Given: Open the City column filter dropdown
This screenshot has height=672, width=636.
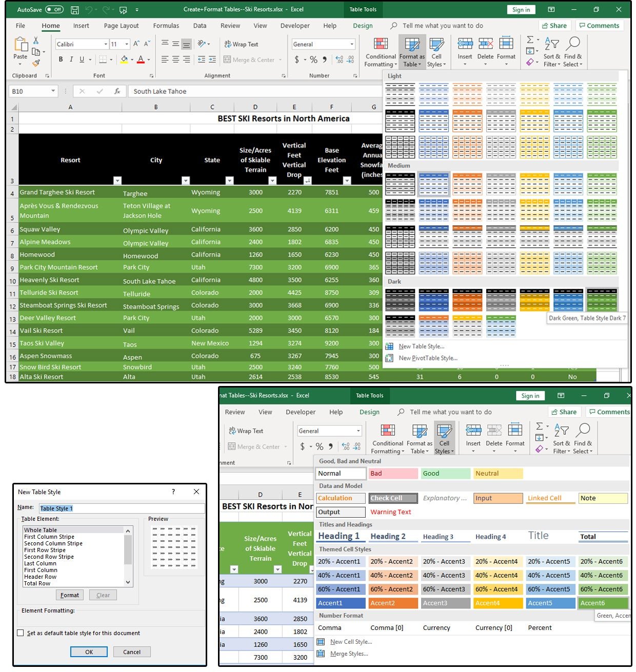Looking at the screenshot, I should click(x=186, y=180).
